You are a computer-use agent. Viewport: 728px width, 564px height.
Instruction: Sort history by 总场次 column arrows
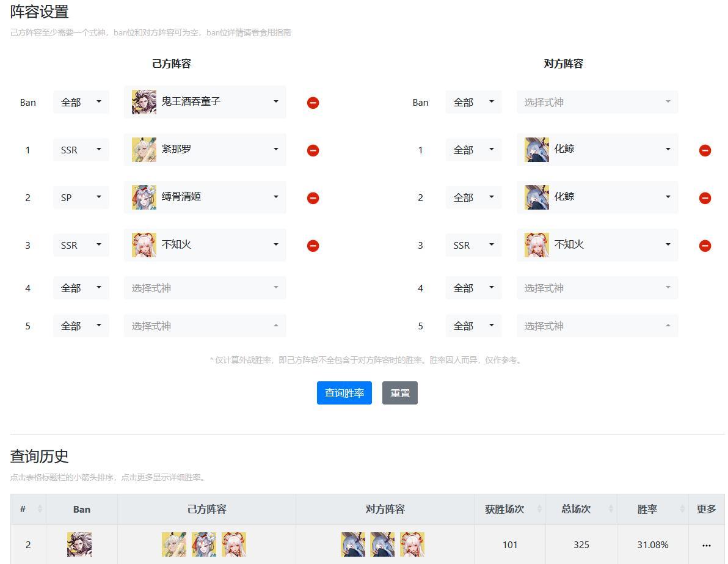tap(611, 509)
